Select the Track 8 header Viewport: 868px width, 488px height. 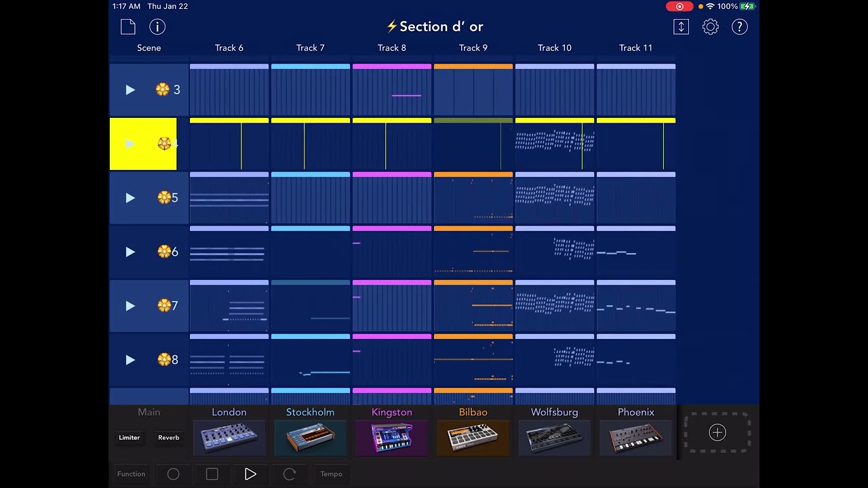[x=392, y=48]
